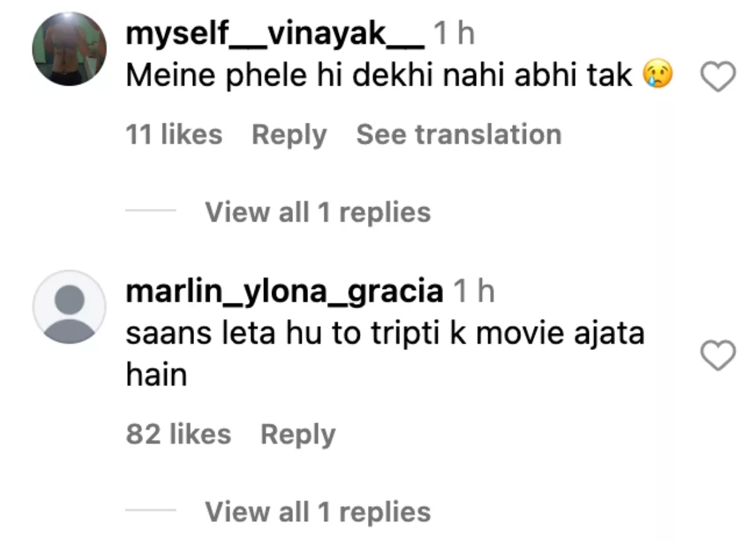View who gave the 82 likes

178,434
